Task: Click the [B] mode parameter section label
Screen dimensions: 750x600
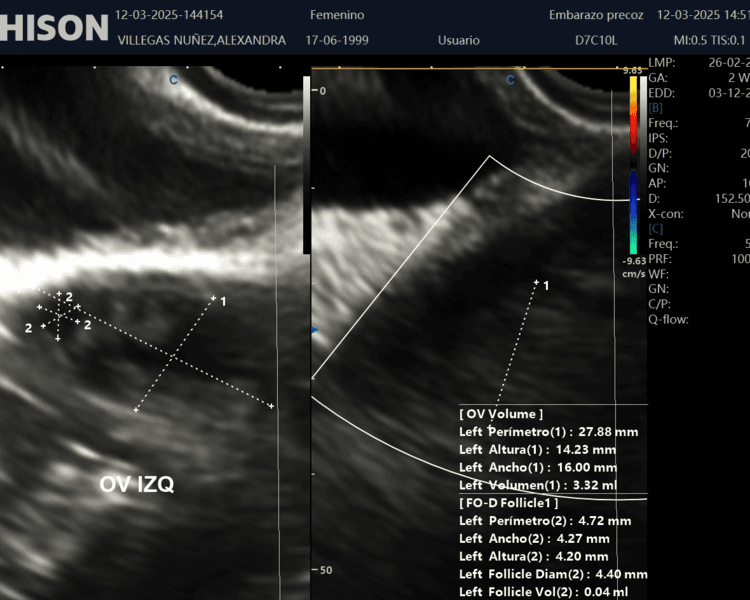Action: (x=656, y=108)
